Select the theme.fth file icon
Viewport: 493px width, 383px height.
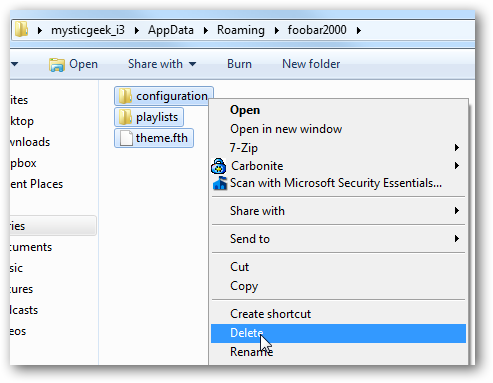click(x=126, y=138)
